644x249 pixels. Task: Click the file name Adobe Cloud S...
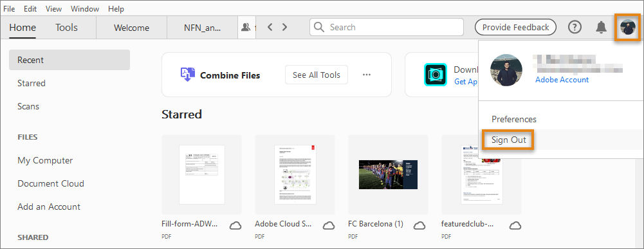[x=283, y=225]
